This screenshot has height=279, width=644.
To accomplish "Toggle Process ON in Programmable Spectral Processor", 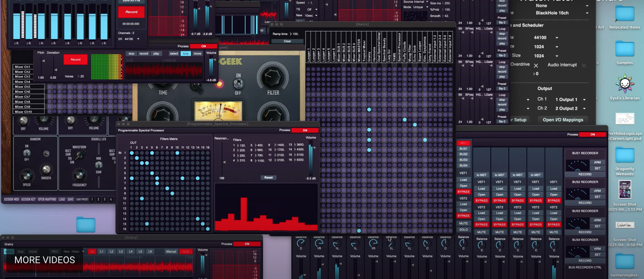I will (x=305, y=130).
